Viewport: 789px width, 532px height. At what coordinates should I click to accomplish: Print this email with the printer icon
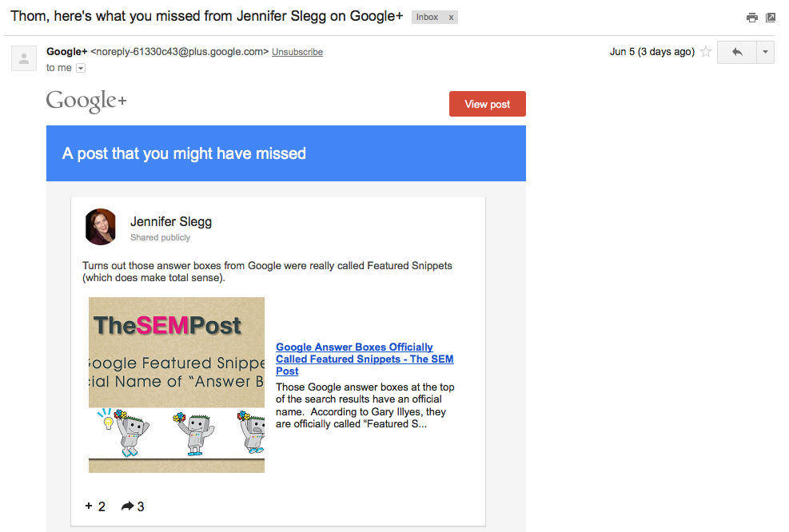(x=751, y=18)
